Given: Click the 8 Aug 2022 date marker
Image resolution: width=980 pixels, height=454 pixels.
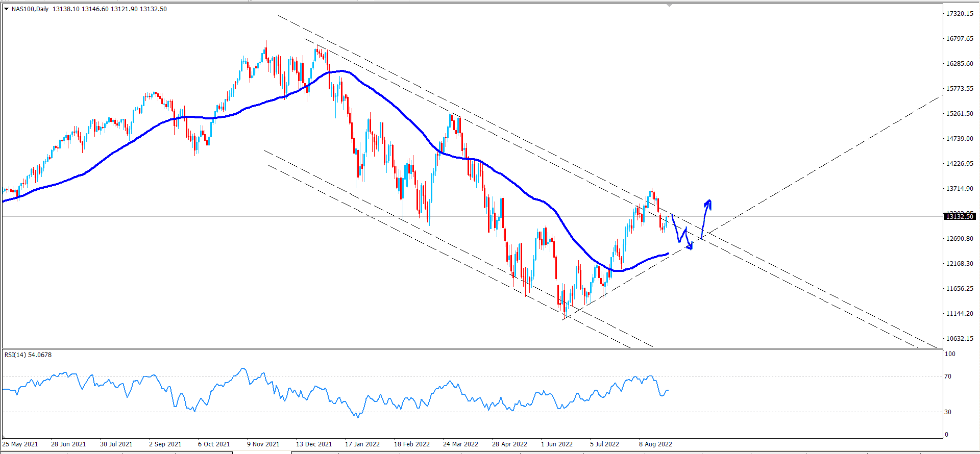Looking at the screenshot, I should pyautogui.click(x=655, y=444).
